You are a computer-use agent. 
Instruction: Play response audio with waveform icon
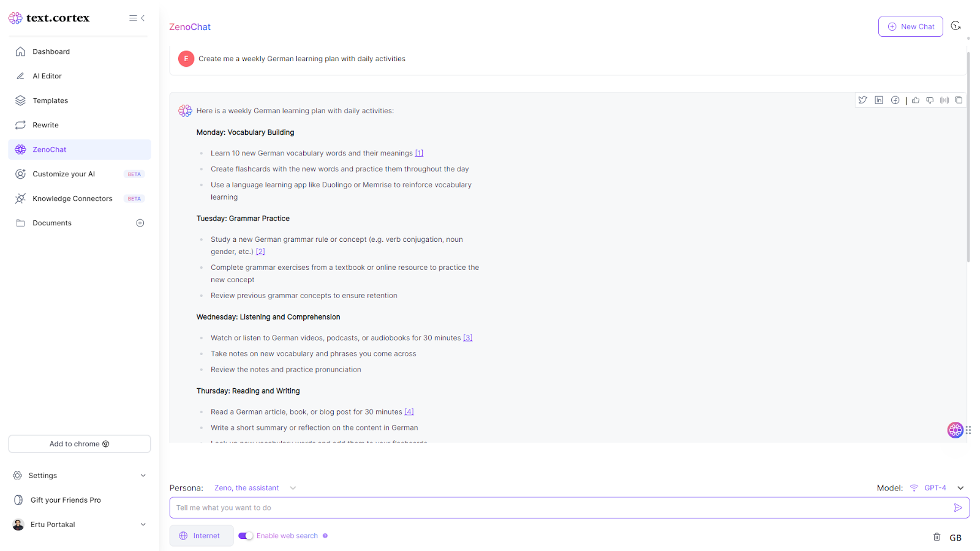pyautogui.click(x=944, y=100)
